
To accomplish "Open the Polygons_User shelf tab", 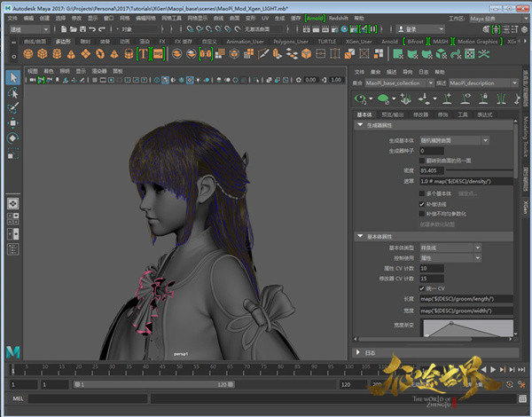I will [290, 41].
